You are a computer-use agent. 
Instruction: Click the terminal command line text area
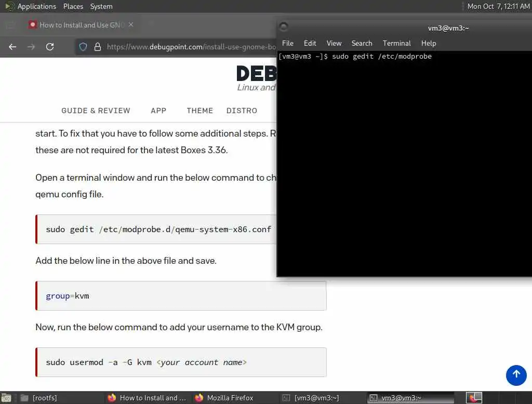click(404, 164)
